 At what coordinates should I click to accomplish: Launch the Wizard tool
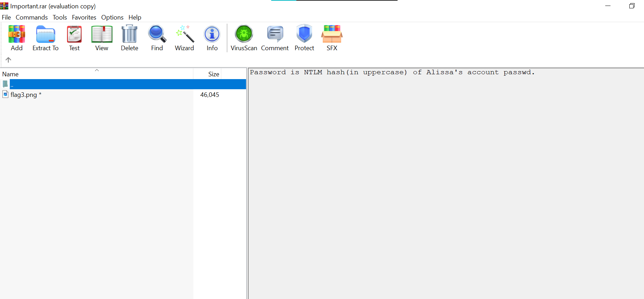(185, 34)
